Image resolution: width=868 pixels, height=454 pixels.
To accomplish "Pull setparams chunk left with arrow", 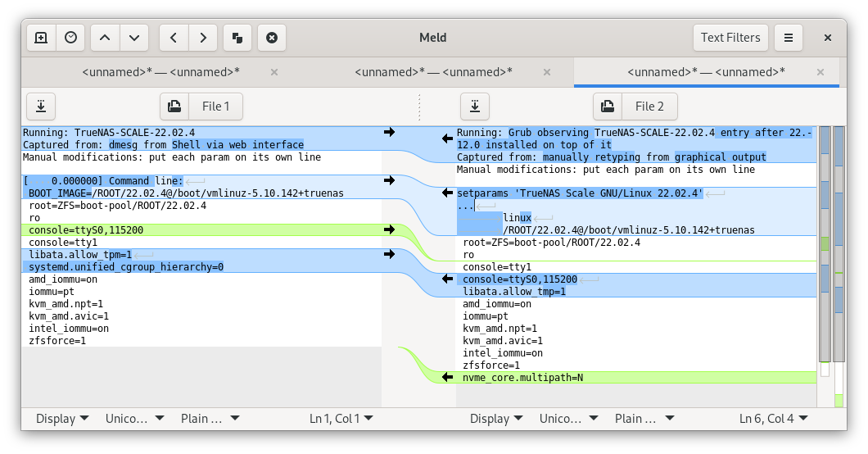I will point(447,193).
